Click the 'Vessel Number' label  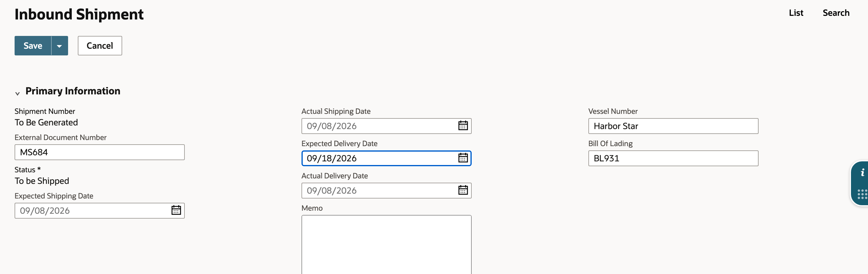click(613, 111)
